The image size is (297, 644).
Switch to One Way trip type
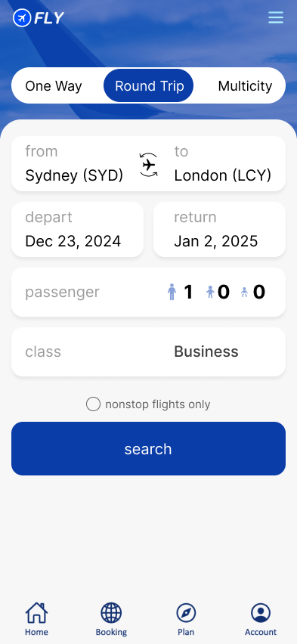(x=54, y=86)
